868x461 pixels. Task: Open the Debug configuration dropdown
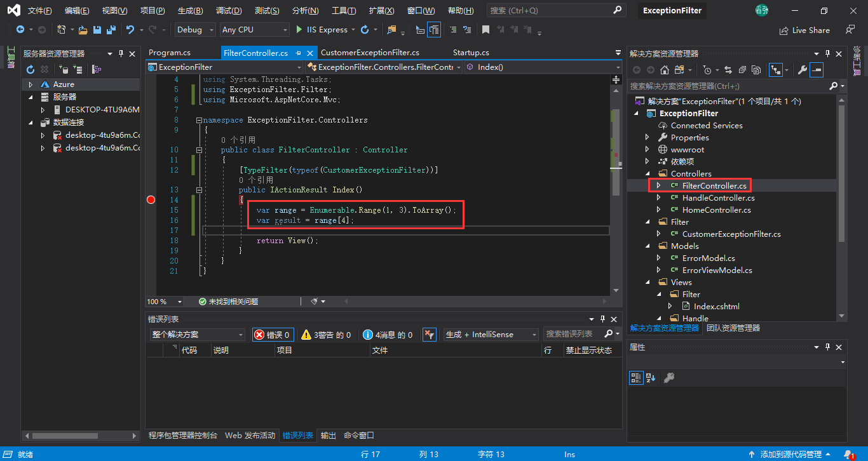(195, 30)
